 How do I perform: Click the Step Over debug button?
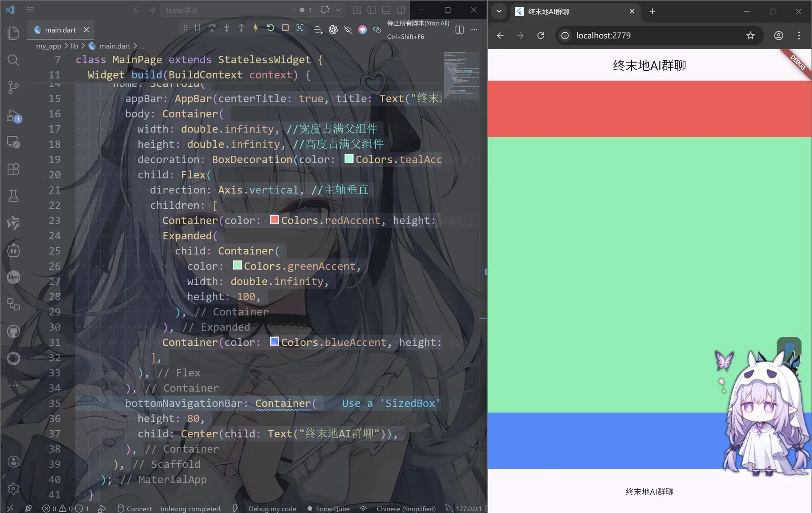click(x=212, y=28)
